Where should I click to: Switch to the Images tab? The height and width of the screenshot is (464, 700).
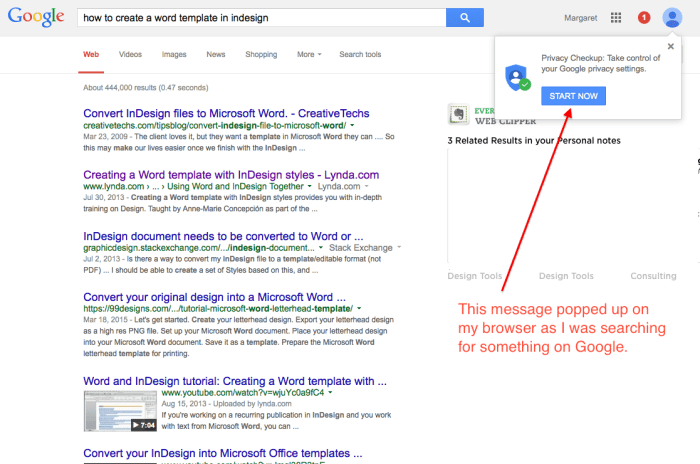(x=174, y=54)
